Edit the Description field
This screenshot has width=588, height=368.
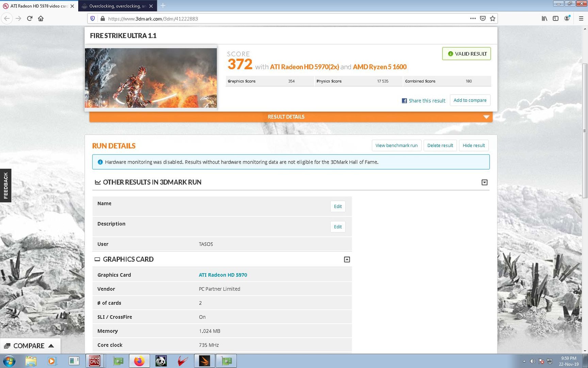338,227
